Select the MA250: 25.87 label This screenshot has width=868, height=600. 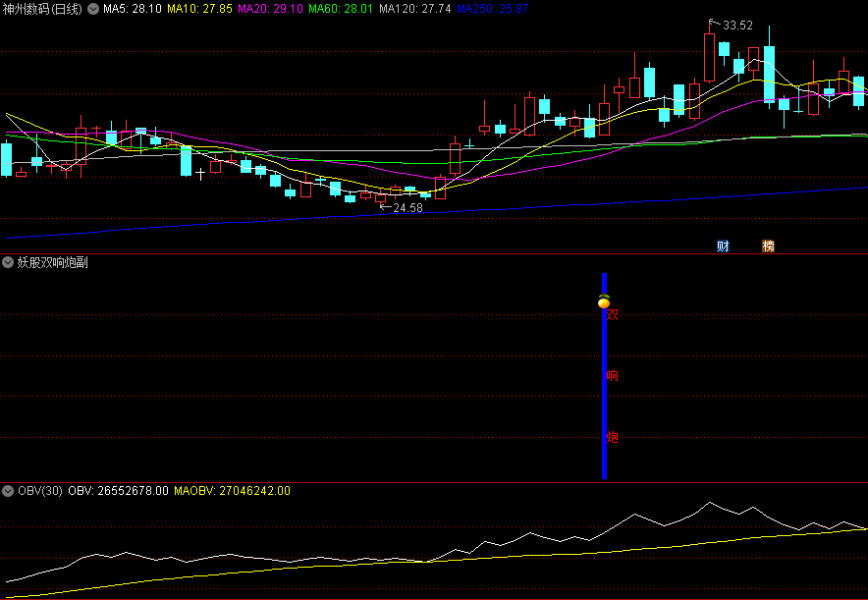point(493,9)
